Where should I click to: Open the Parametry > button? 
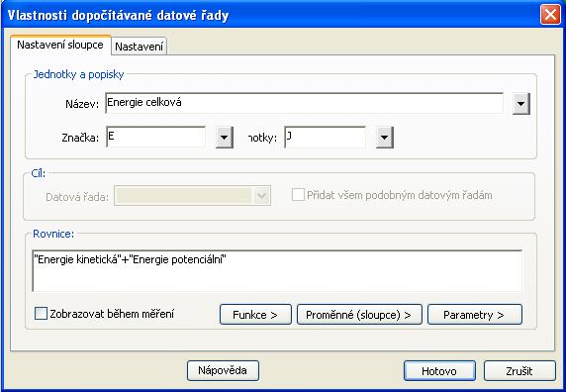(475, 315)
